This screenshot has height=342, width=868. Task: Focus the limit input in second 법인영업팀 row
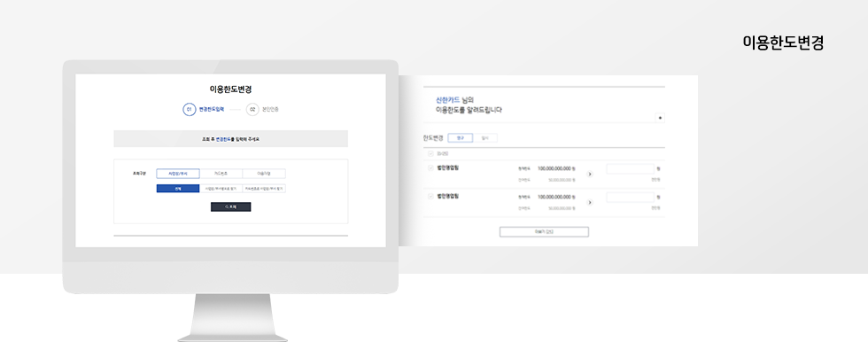[631, 197]
